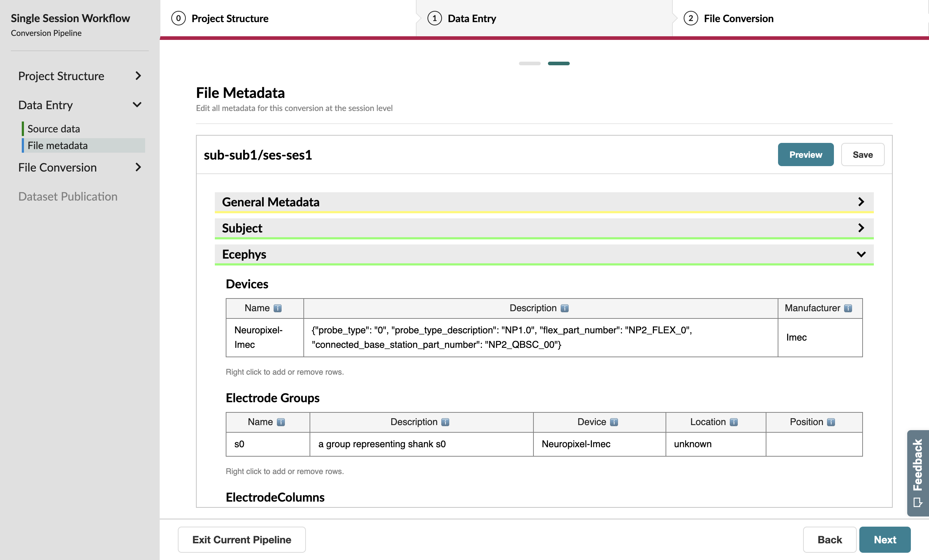
Task: Click info icon next to Manufacturer header
Action: [x=848, y=308]
